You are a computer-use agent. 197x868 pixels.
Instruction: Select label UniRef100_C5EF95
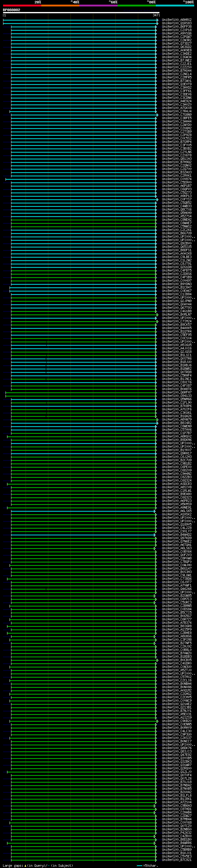pyautogui.click(x=176, y=335)
